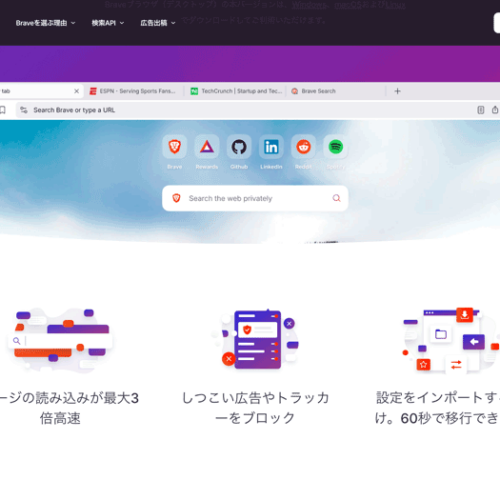Click the Brave lion icon in search box
This screenshot has height=500, width=500.
click(x=176, y=198)
